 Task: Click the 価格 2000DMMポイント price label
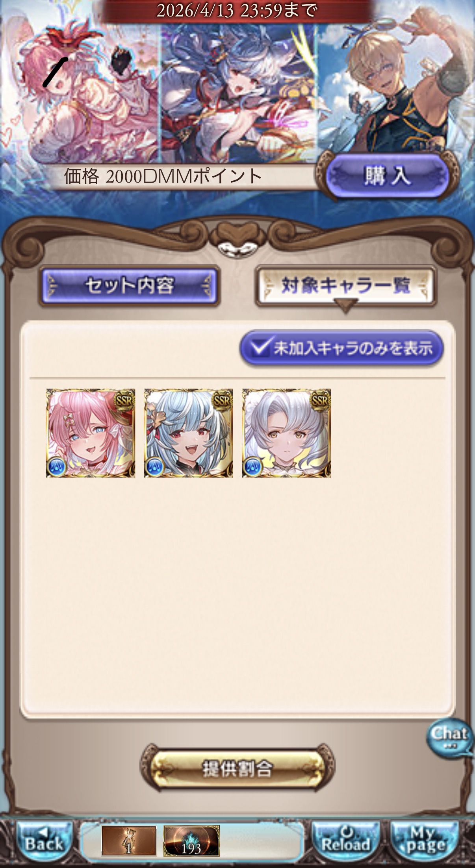tap(163, 176)
